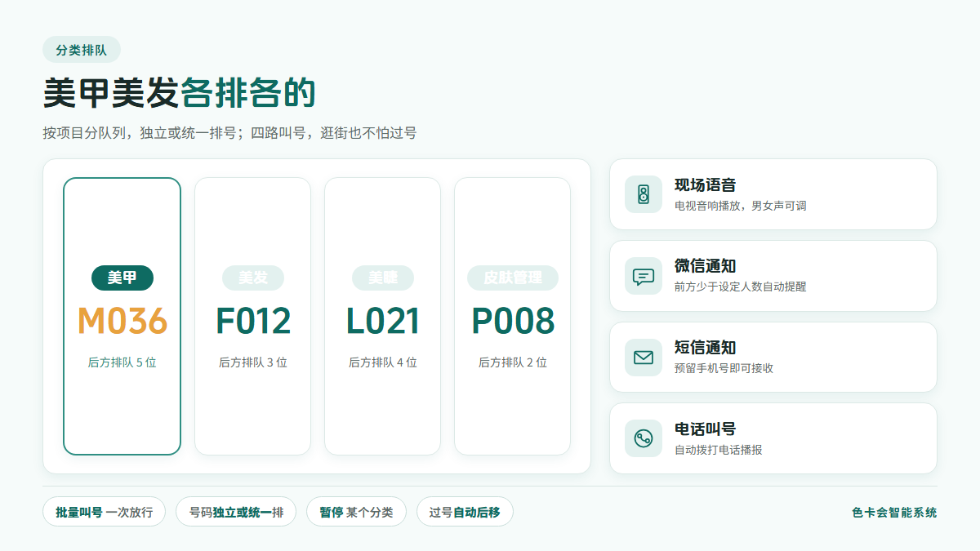Click the text 后方排队 5 位
Screen dimensions: 980x551
(122, 362)
